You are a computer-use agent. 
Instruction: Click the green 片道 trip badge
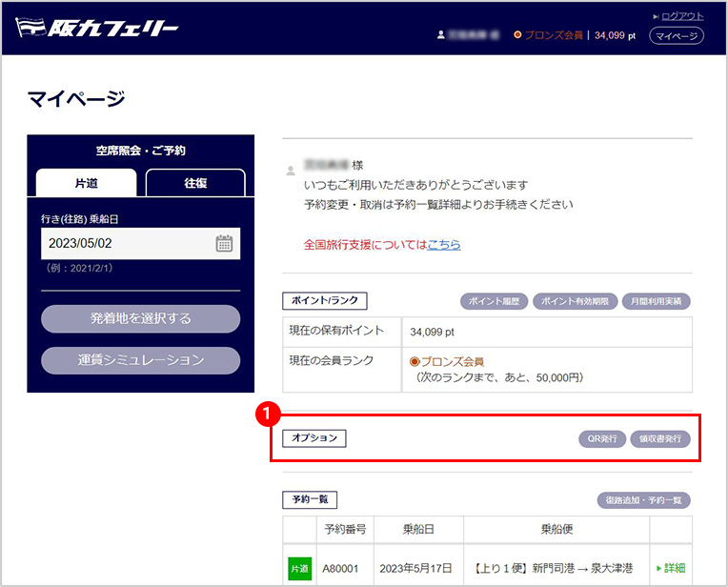coord(299,568)
